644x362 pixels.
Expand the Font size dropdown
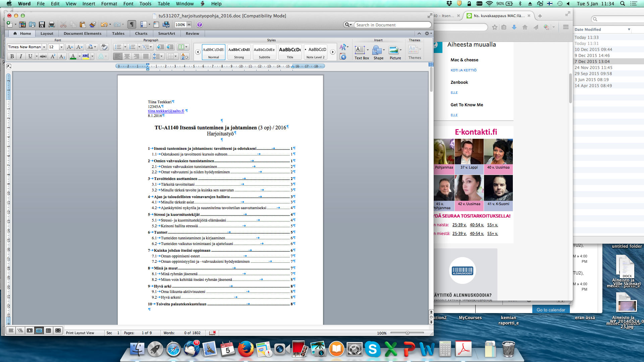(x=61, y=47)
